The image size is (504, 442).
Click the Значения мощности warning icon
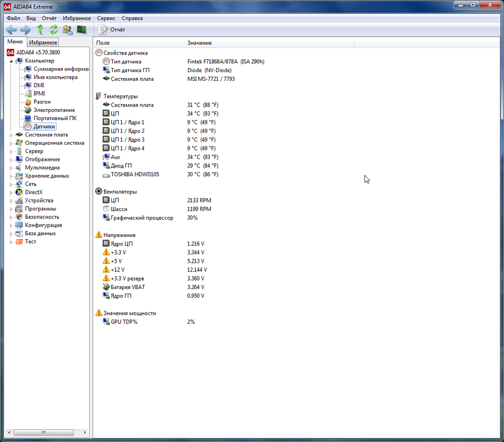point(99,313)
